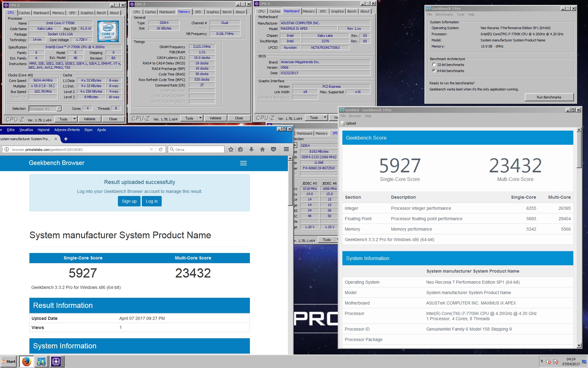Expand Tools dropdown arrow in CPU-Z Memory window
Screen dimensions: 588x368
200,118
